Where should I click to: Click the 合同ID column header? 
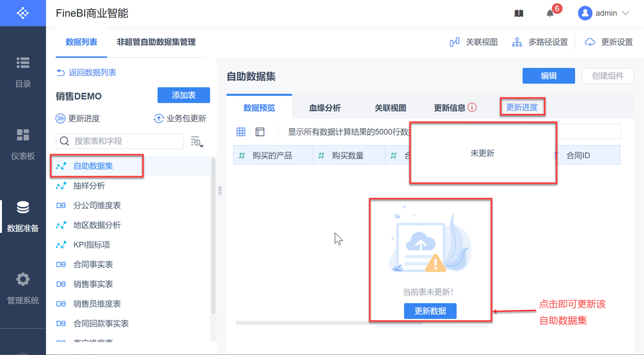(579, 156)
